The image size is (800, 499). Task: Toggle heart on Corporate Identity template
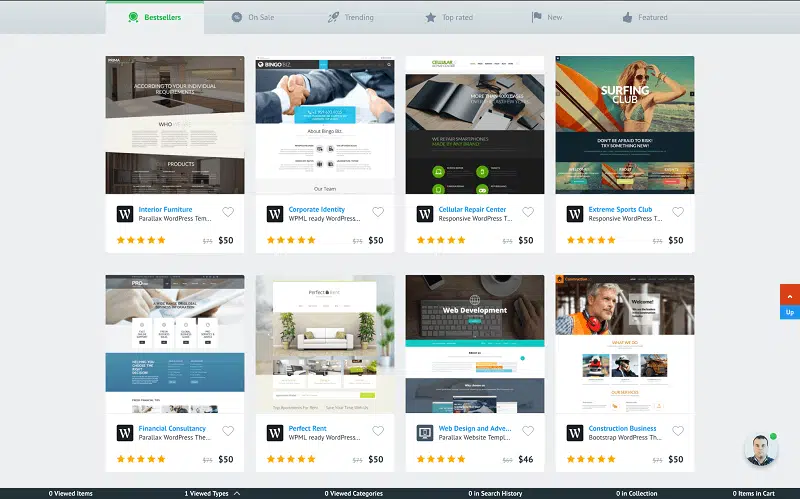378,213
